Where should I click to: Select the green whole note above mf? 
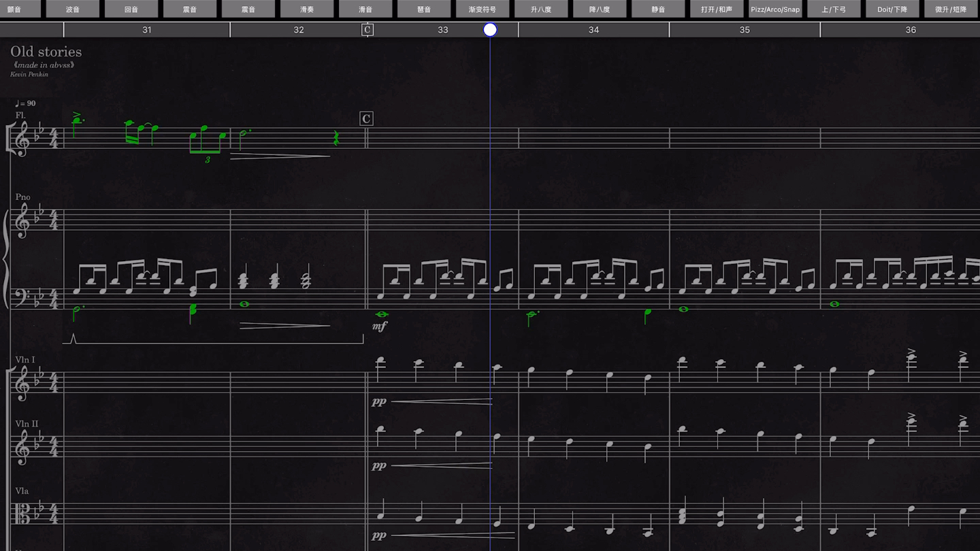(381, 314)
